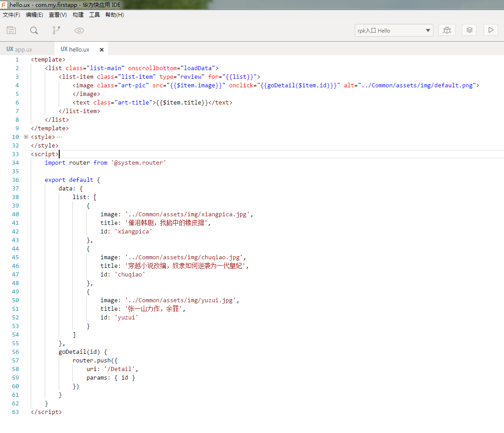
Task: Open the 构建 menu
Action: [x=78, y=15]
